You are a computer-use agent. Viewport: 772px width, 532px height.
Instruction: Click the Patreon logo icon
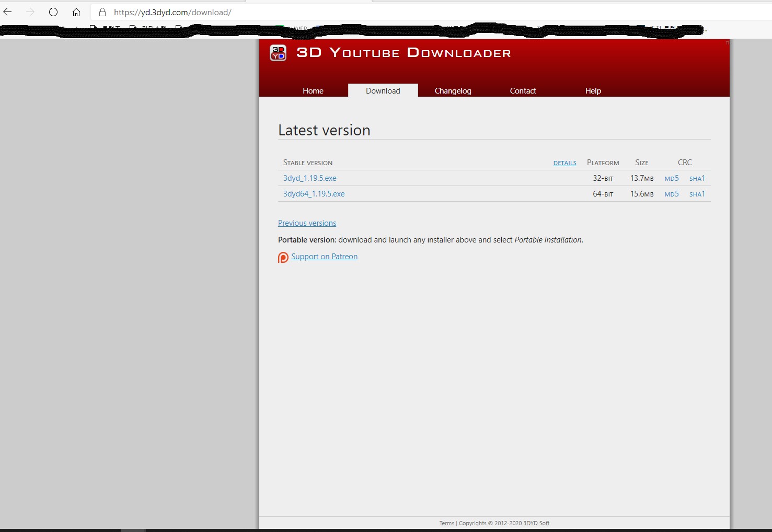[283, 257]
